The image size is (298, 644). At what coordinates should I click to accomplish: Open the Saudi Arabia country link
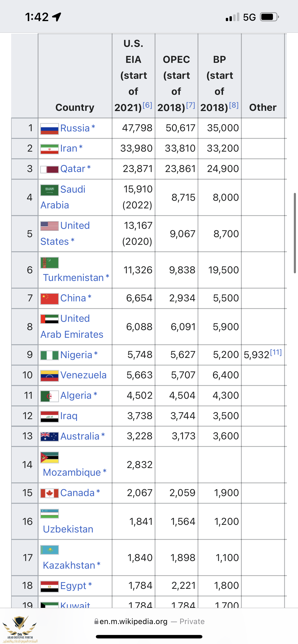(73, 189)
